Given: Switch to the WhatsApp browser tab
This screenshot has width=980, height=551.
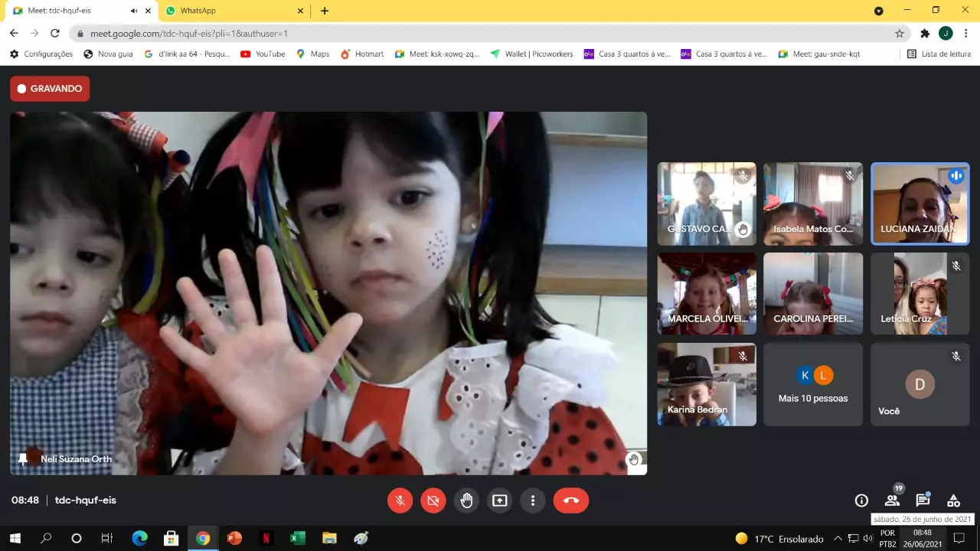Looking at the screenshot, I should tap(230, 11).
